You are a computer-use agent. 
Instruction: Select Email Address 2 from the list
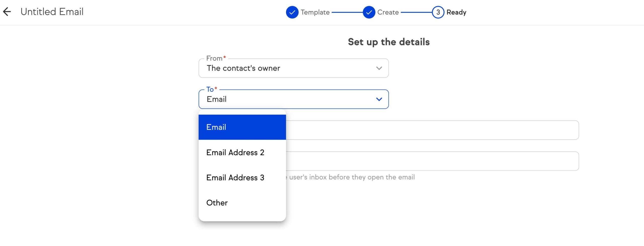point(235,152)
